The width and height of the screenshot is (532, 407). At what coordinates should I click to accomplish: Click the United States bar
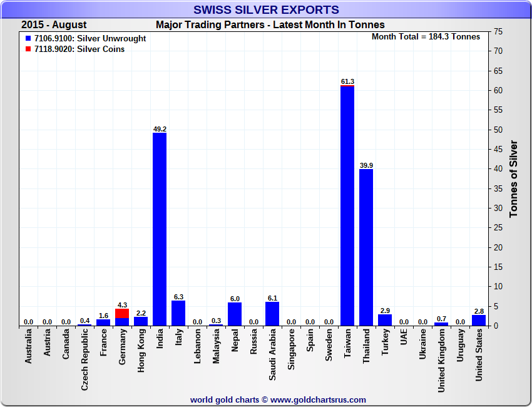(479, 320)
